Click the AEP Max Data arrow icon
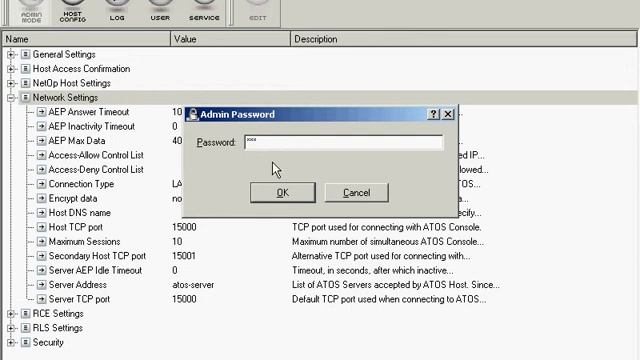Viewport: 640px width, 360px height. click(41, 141)
